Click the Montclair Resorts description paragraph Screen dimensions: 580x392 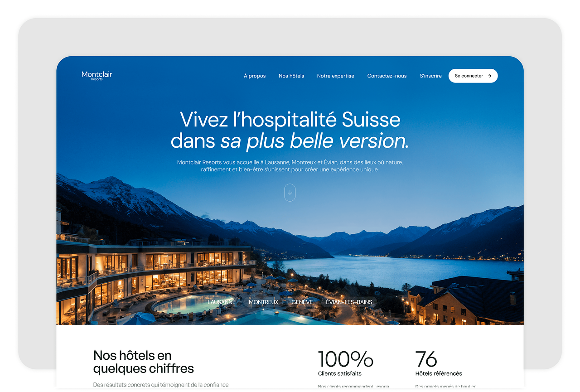click(290, 166)
